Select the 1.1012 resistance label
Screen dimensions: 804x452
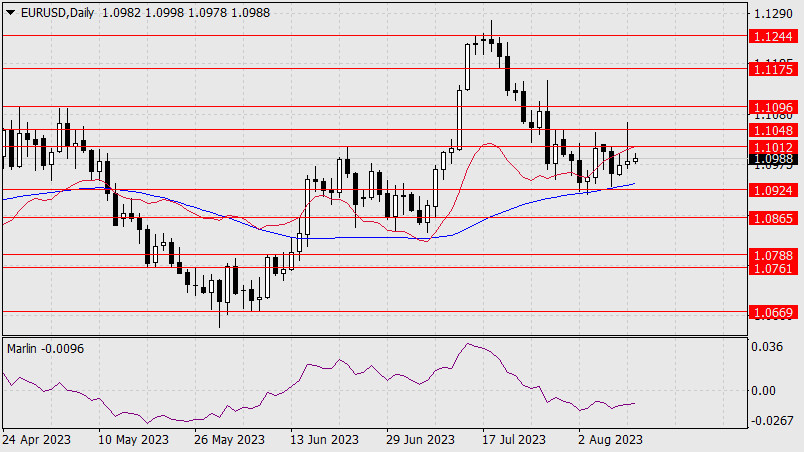[x=773, y=148]
